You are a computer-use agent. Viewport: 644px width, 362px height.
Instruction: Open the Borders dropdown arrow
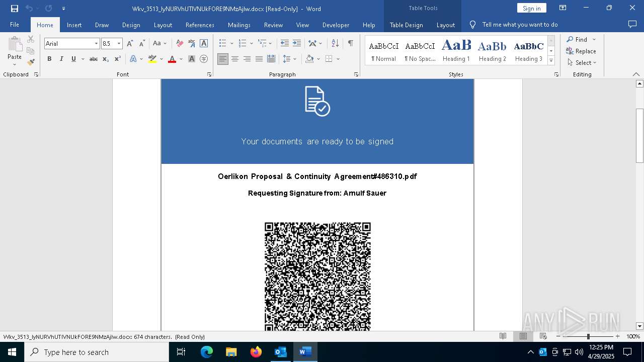(x=338, y=59)
